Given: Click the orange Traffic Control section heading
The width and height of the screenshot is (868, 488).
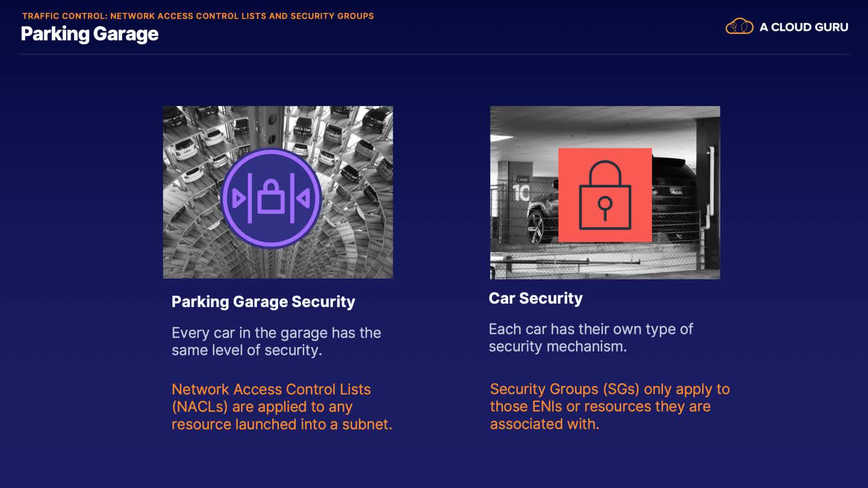Looking at the screenshot, I should pos(198,16).
